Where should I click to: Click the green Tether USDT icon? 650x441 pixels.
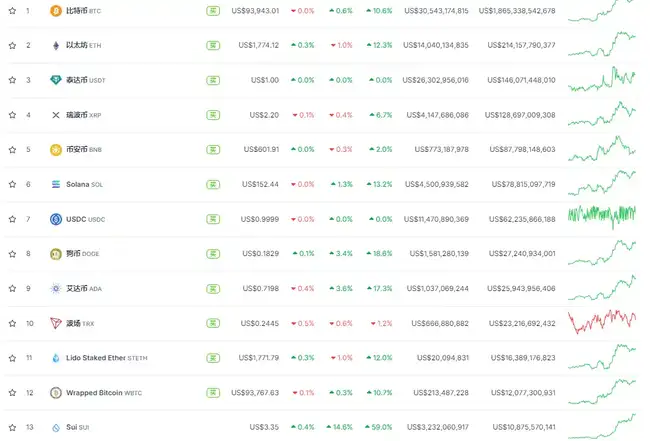click(x=56, y=80)
